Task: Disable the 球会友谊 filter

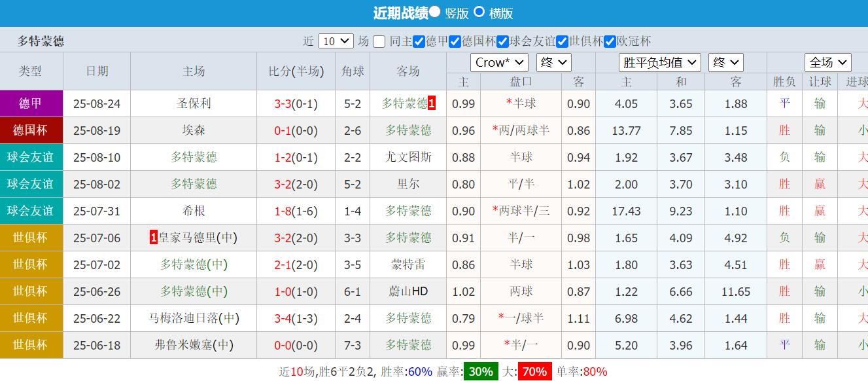Action: click(x=503, y=41)
